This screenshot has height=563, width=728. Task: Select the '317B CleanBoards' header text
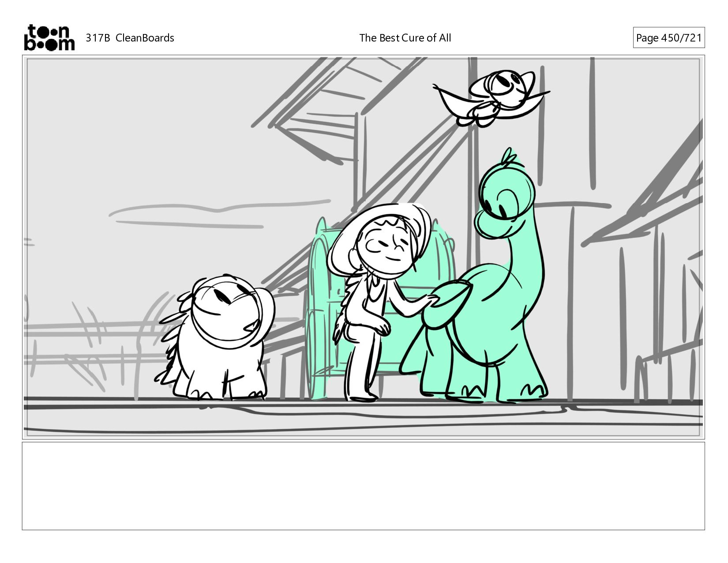coord(130,38)
